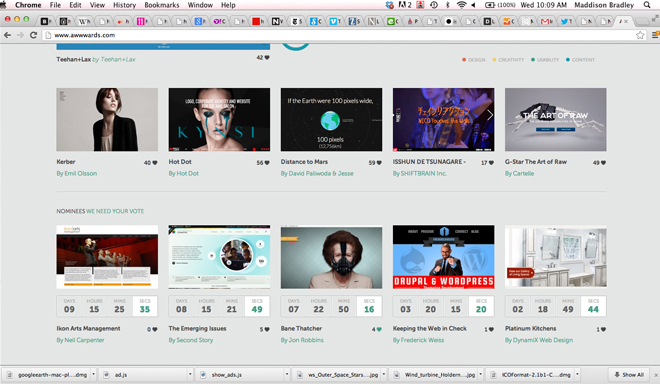Click the address bar showing www.awwwards.com

[x=337, y=35]
